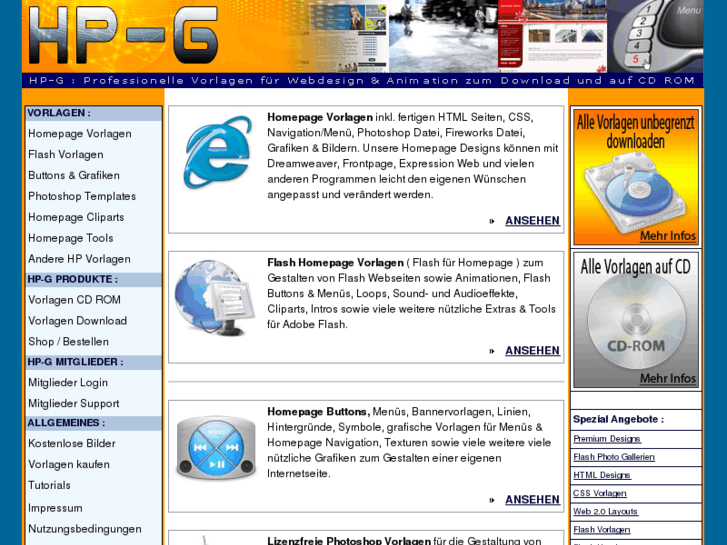Click the ALLGEMEINES : section header
Viewport: 727px width, 545px height.
[93, 423]
